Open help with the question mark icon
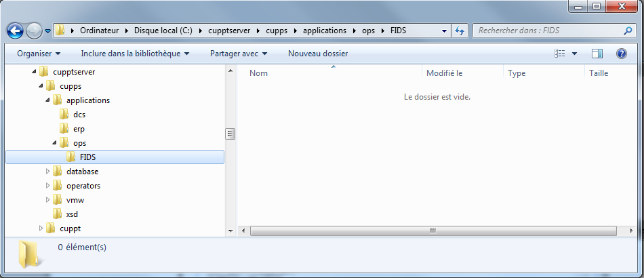 (x=621, y=54)
